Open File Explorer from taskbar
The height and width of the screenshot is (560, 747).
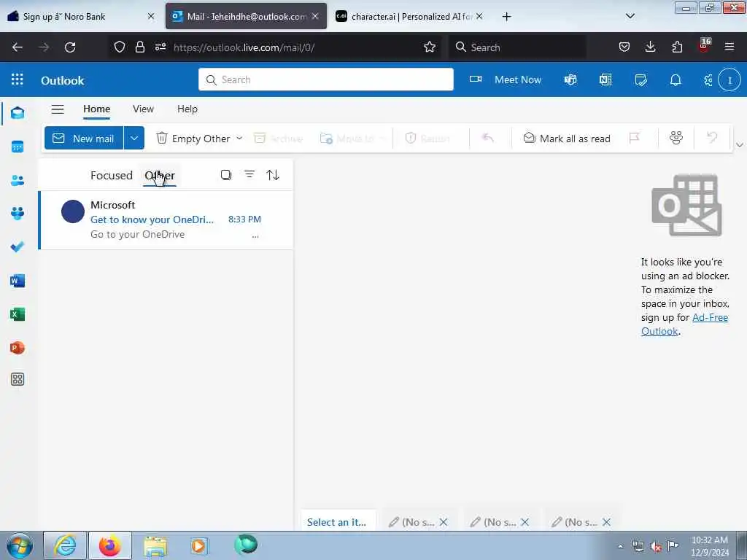pyautogui.click(x=155, y=545)
